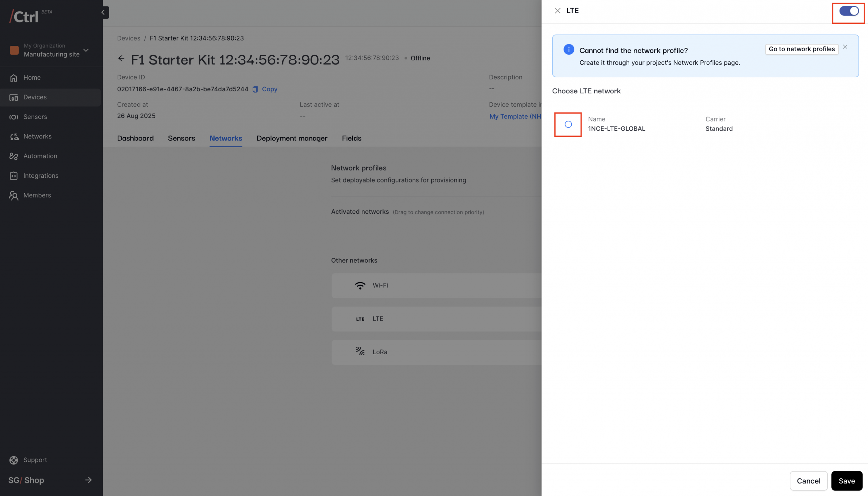Viewport: 868px width, 496px height.
Task: Expand the Manufacturing site organization dropdown
Action: coord(86,51)
